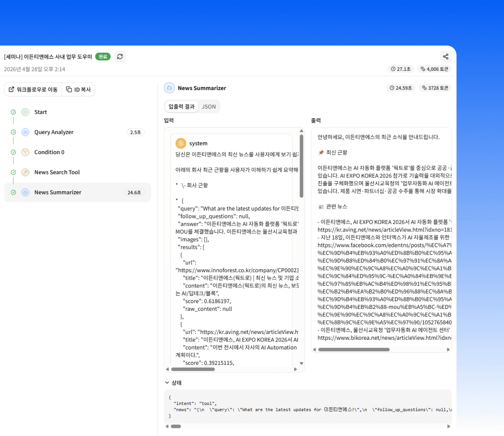Click the 출력 section label
Screen dimensions: 504x436
click(x=316, y=120)
